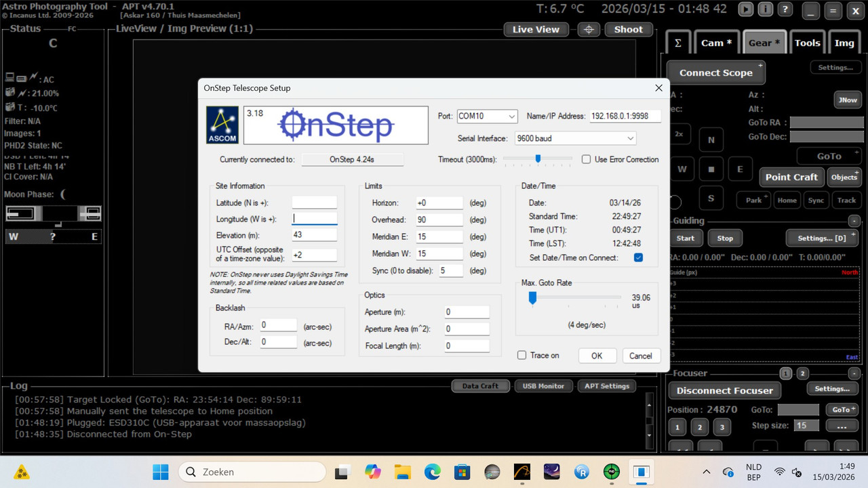Enable the Trace on checkbox

521,355
